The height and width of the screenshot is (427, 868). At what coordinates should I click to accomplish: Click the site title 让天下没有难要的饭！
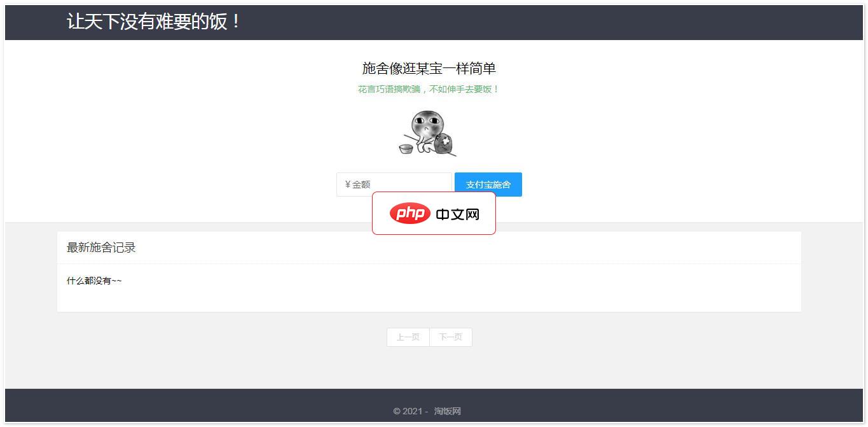pyautogui.click(x=153, y=22)
